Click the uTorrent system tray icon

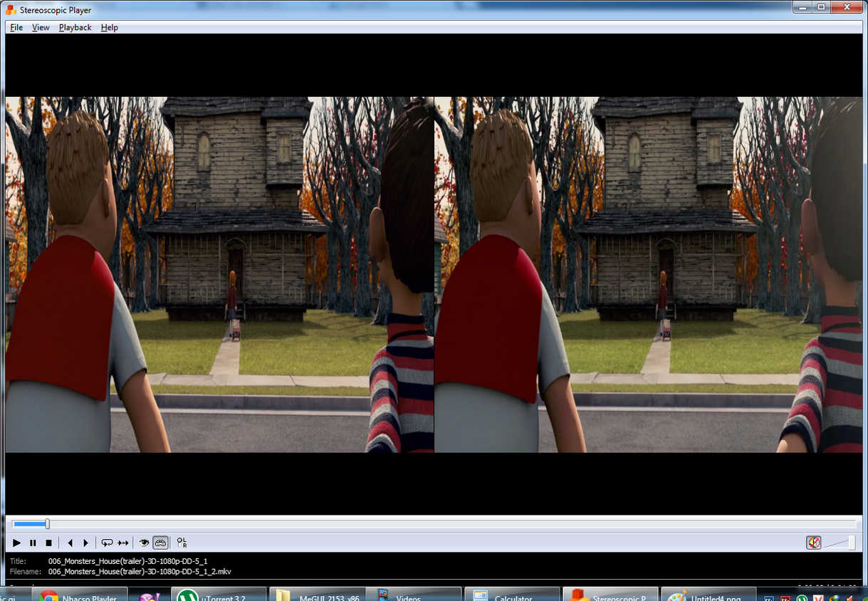tap(802, 598)
